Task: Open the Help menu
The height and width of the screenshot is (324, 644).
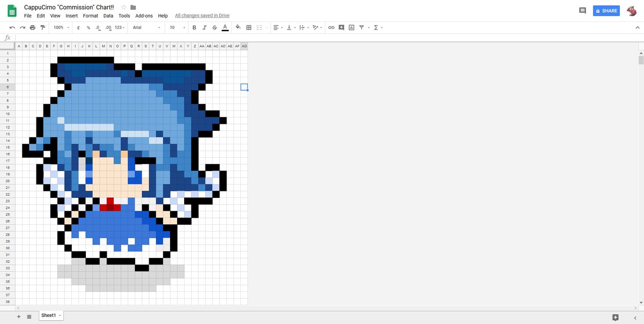Action: tap(163, 16)
